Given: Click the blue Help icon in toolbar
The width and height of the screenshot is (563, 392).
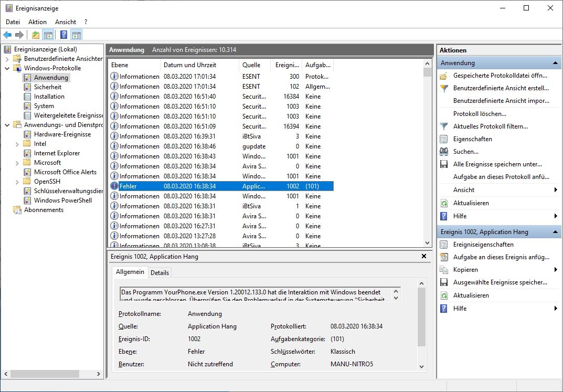Looking at the screenshot, I should pos(63,35).
